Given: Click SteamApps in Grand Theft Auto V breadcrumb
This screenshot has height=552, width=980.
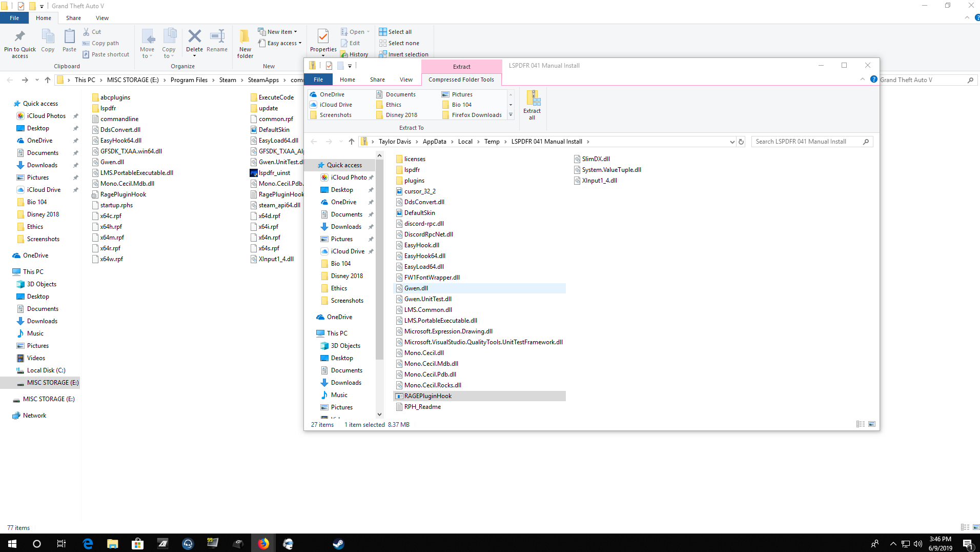Looking at the screenshot, I should [x=263, y=80].
